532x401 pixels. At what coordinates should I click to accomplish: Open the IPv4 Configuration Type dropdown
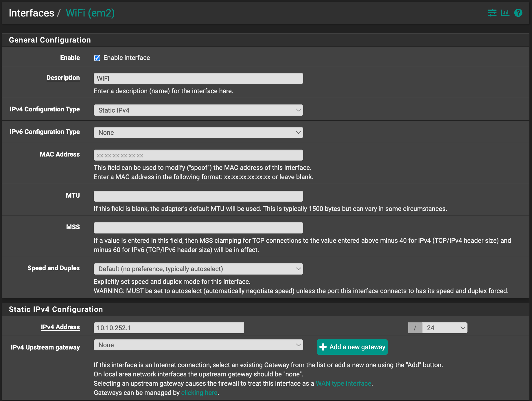[x=198, y=110]
